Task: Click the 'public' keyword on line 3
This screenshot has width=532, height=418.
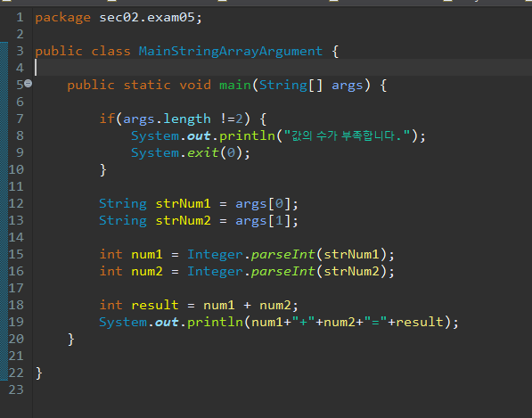Action: pos(59,52)
